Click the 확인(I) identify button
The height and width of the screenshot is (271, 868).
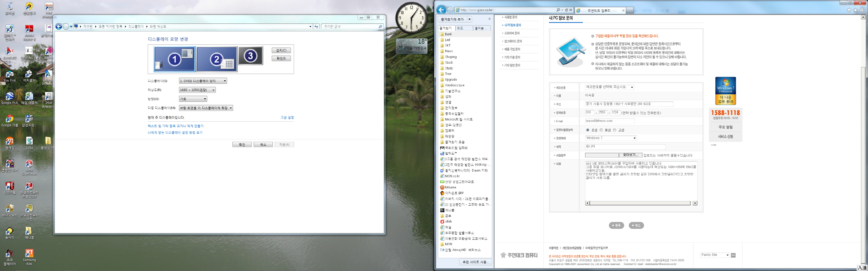[x=281, y=59]
